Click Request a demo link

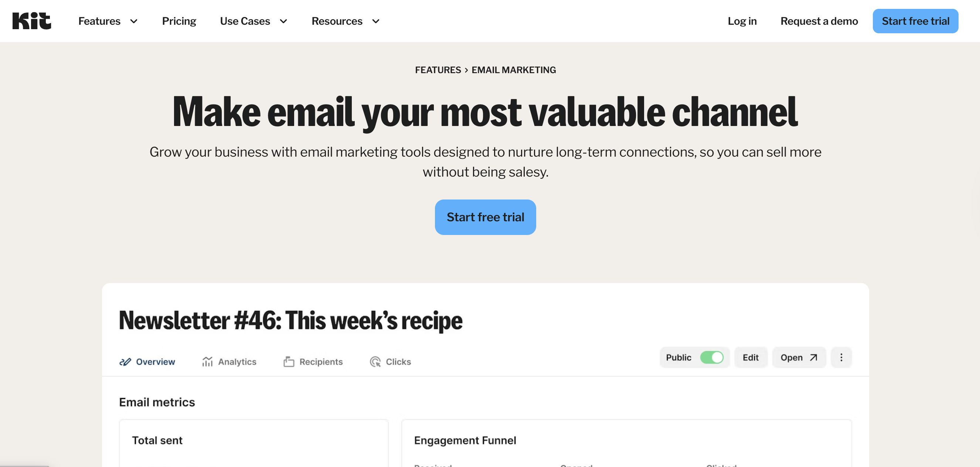pos(819,21)
